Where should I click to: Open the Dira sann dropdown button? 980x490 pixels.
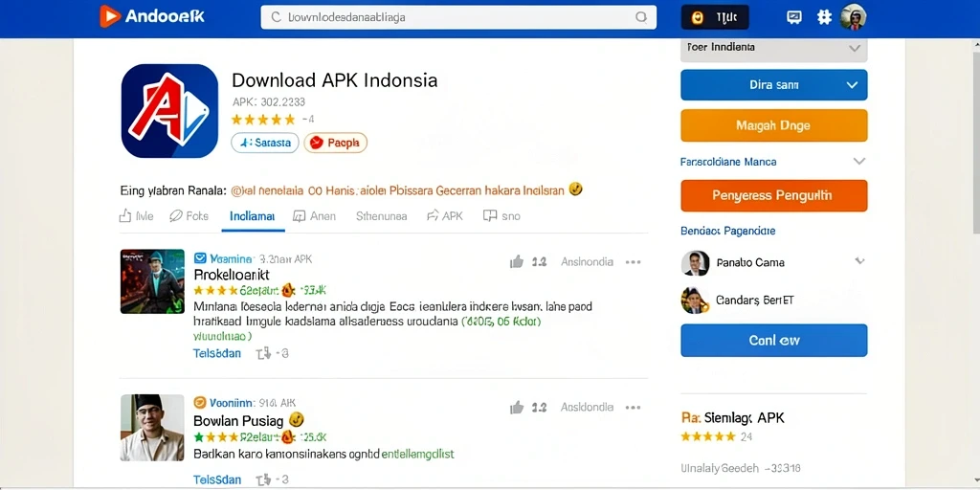click(x=773, y=85)
